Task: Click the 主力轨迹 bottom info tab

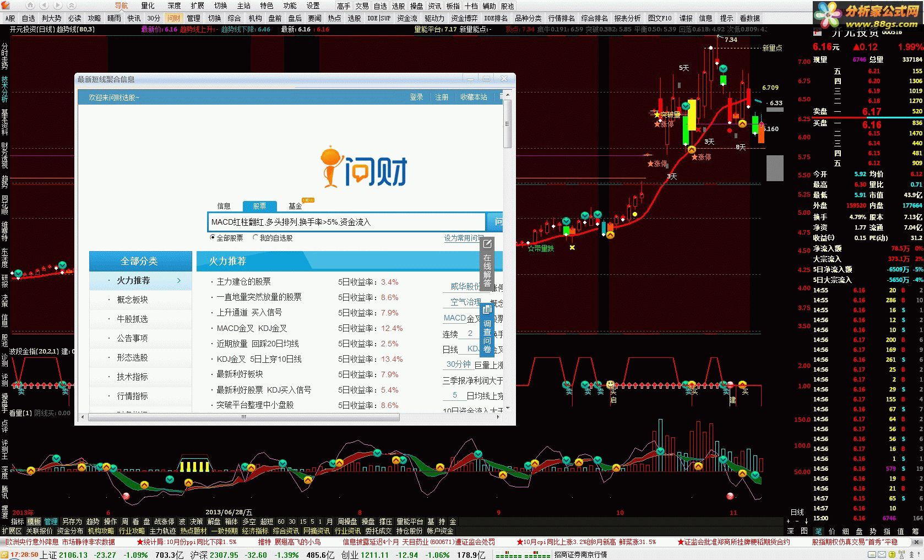Action: click(162, 531)
